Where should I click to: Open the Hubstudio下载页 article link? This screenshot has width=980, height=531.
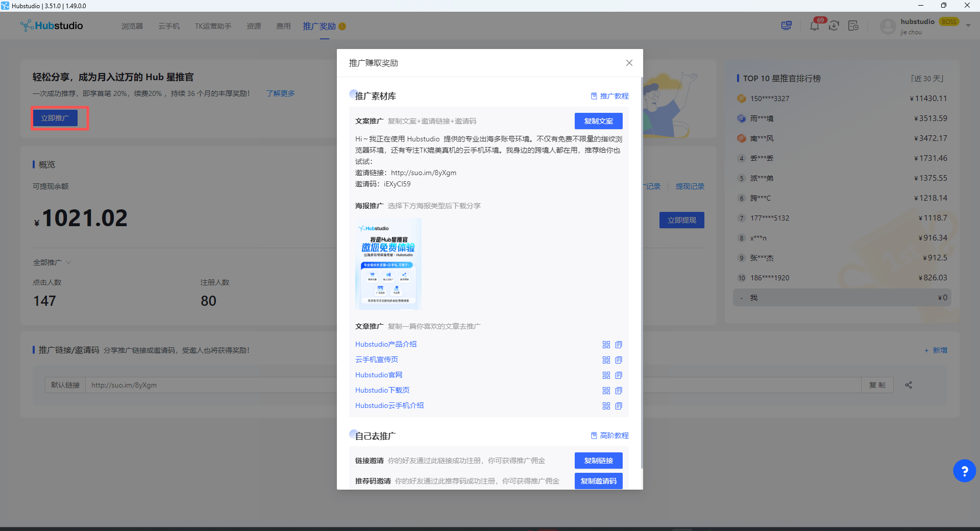382,390
